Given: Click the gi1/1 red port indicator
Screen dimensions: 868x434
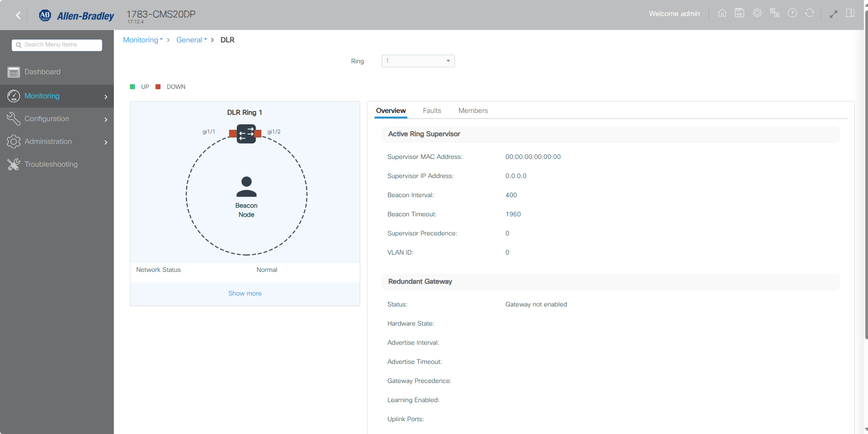Looking at the screenshot, I should pos(233,133).
